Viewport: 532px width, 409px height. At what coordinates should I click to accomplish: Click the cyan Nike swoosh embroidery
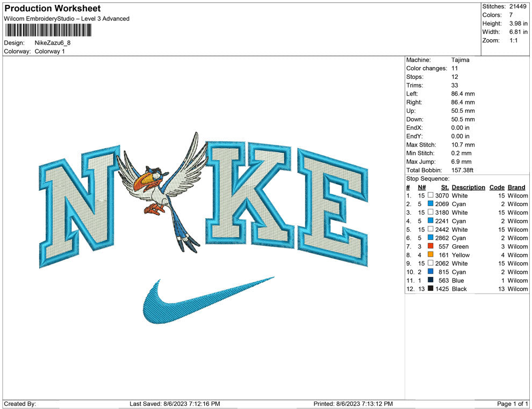pyautogui.click(x=207, y=300)
